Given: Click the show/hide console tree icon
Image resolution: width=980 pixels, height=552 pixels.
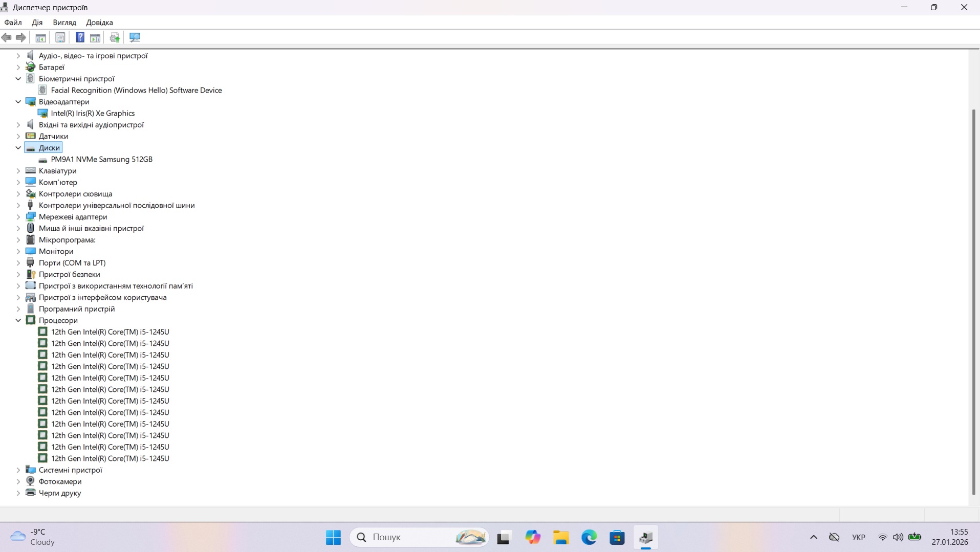Looking at the screenshot, I should pyautogui.click(x=40, y=37).
